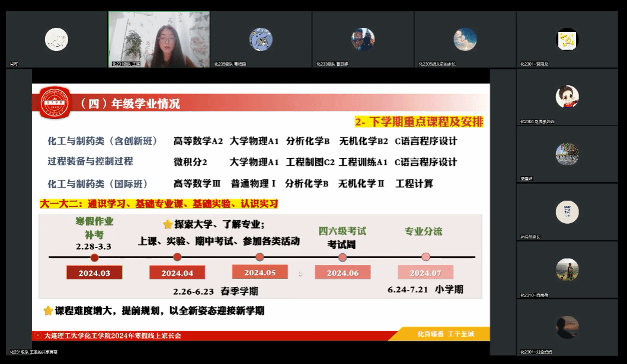
Task: Click the star icon beside 探索大学
Action: [168, 225]
